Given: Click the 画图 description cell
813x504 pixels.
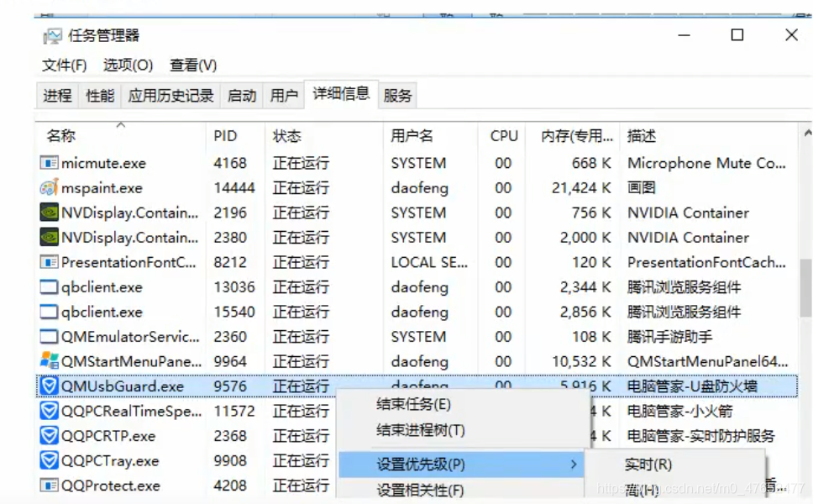Looking at the screenshot, I should pyautogui.click(x=642, y=187).
